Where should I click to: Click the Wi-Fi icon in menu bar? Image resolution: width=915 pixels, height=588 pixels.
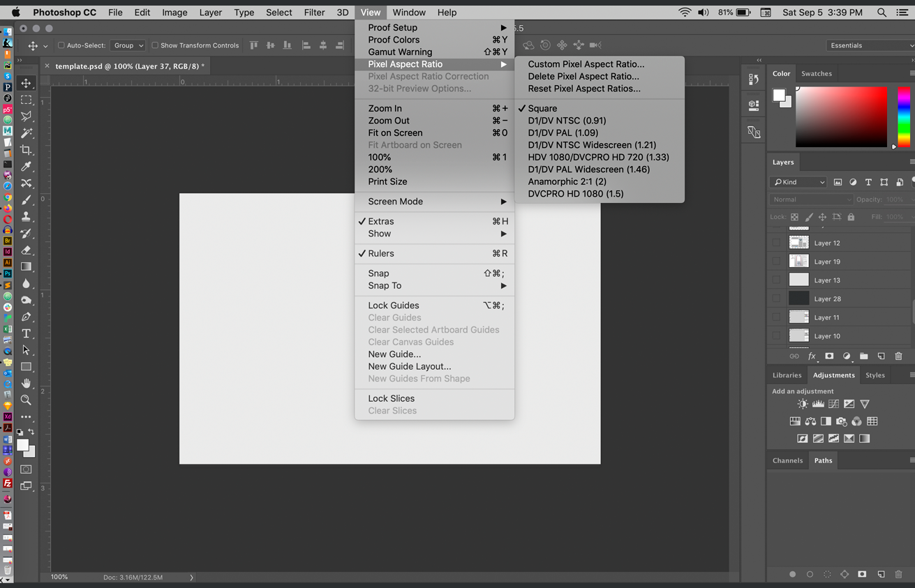point(685,13)
